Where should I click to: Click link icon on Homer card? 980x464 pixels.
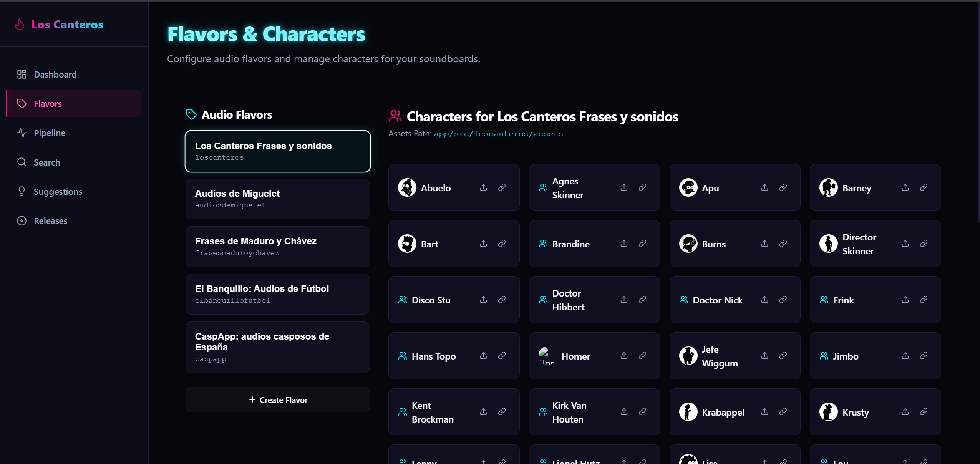(x=642, y=355)
